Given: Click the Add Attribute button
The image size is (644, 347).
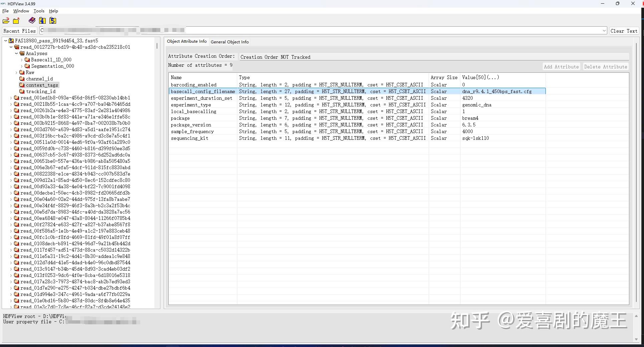Looking at the screenshot, I should (x=561, y=66).
